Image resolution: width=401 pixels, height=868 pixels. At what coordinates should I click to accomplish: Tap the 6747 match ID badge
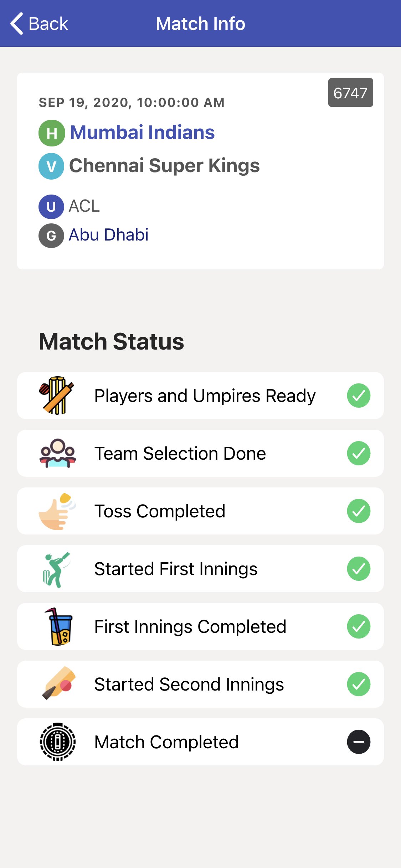coord(350,93)
